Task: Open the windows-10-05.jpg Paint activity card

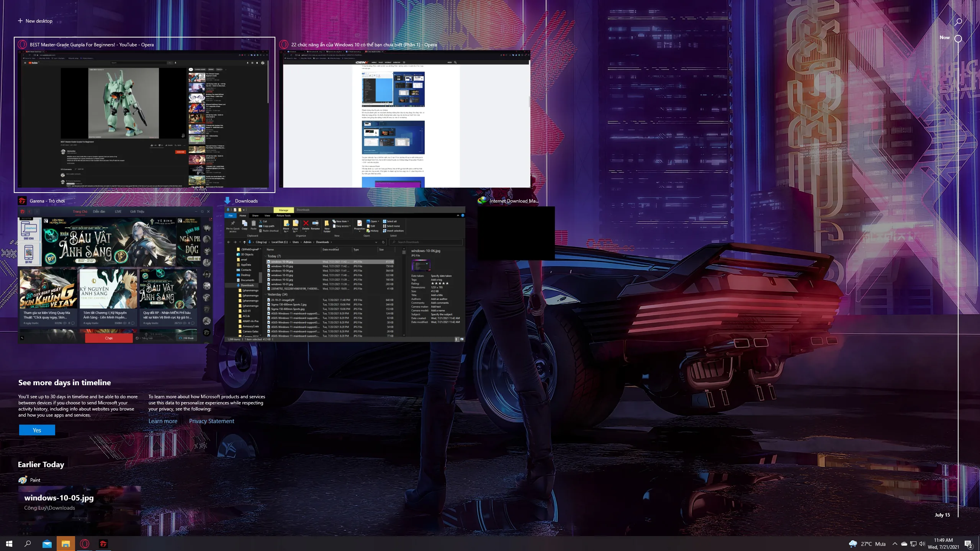Action: pos(80,511)
